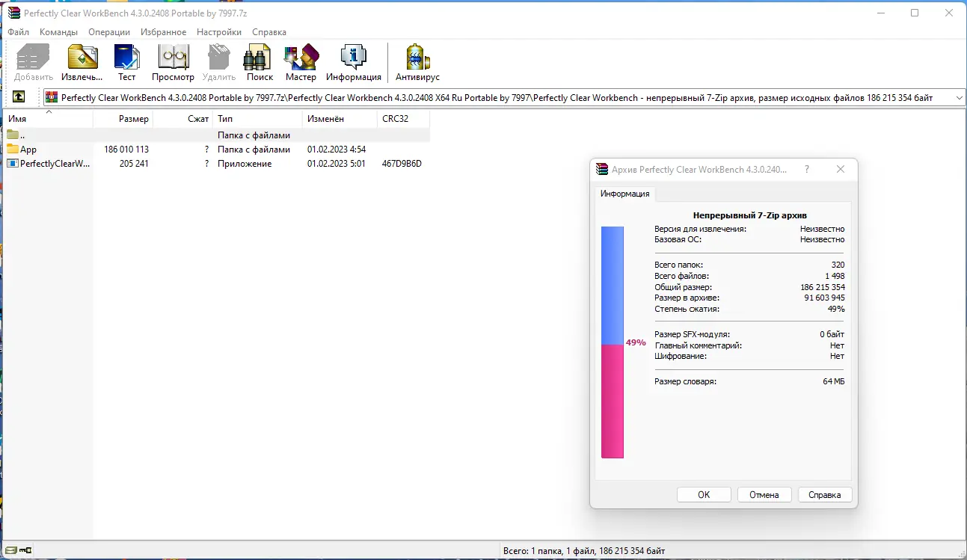Click the date 01.02.2023 5:01

pyautogui.click(x=337, y=164)
